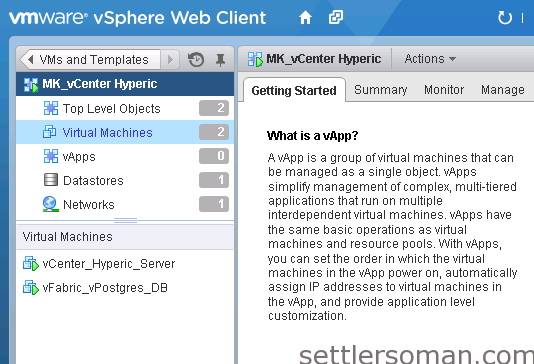534x364 pixels.
Task: Switch to the Summary tab
Action: 381,90
